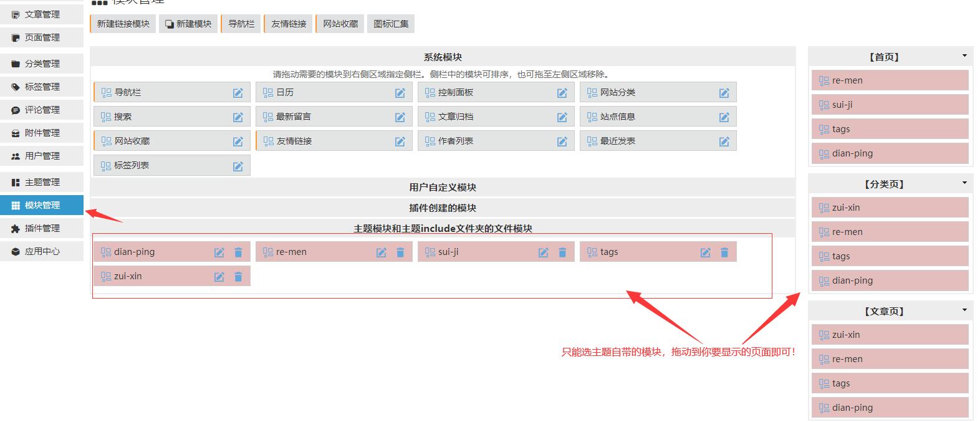The width and height of the screenshot is (980, 422).
Task: Edit the sui-ji theme module
Action: tap(544, 252)
